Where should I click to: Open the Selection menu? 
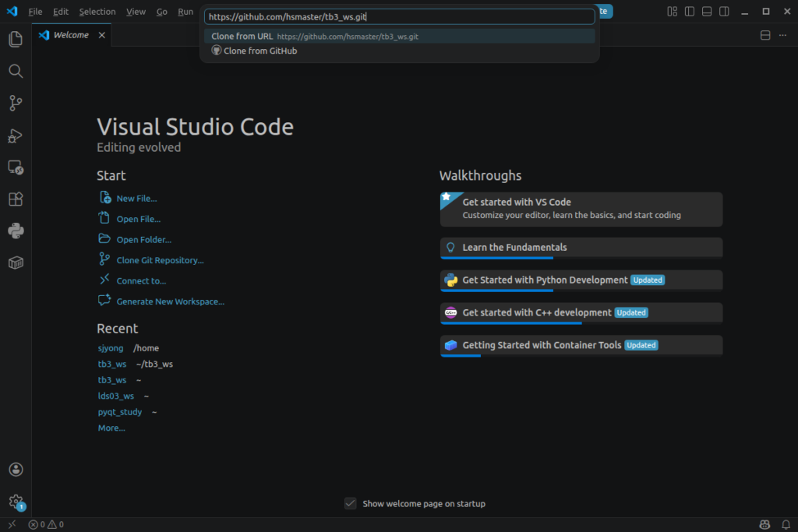[97, 11]
